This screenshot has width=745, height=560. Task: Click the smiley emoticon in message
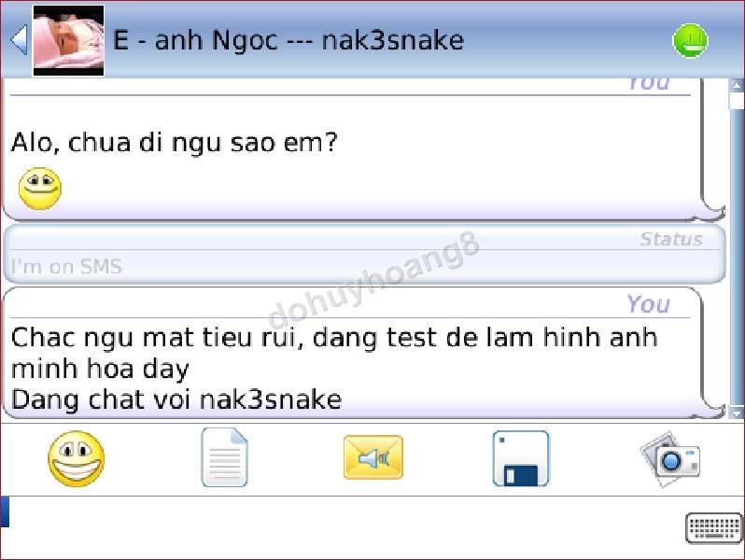point(40,189)
